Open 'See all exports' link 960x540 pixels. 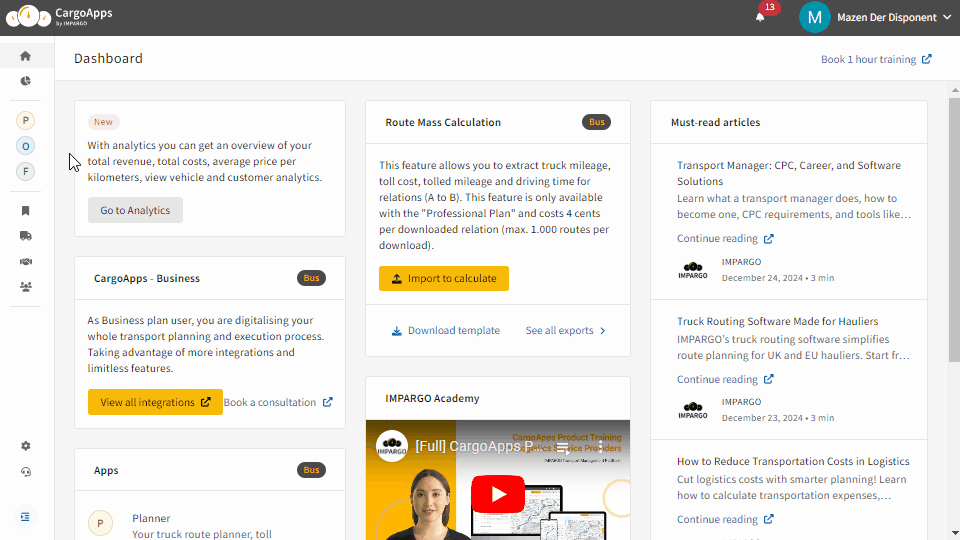coord(565,331)
